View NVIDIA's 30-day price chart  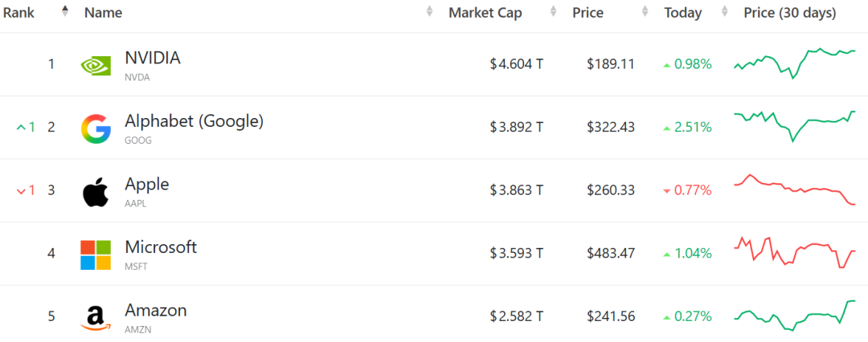point(794,63)
